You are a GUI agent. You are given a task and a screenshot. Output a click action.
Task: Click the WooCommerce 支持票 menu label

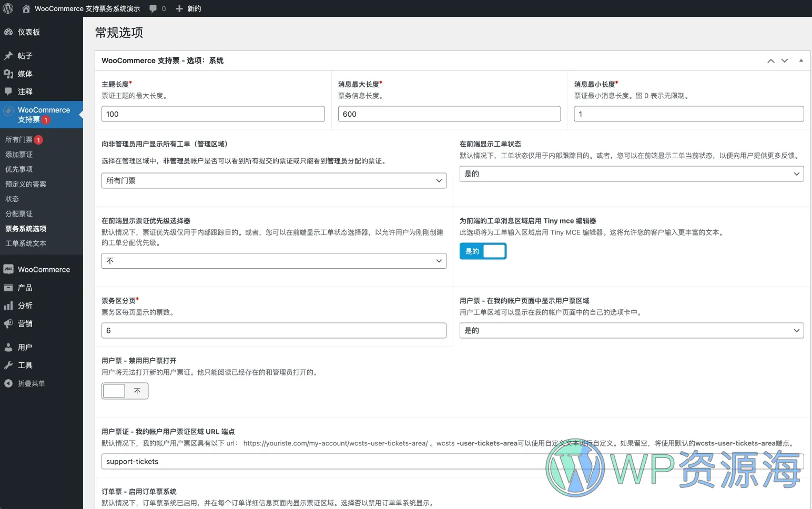coord(44,115)
